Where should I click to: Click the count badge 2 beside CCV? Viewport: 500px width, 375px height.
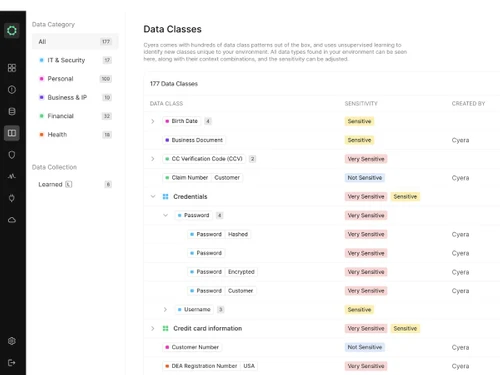click(252, 159)
